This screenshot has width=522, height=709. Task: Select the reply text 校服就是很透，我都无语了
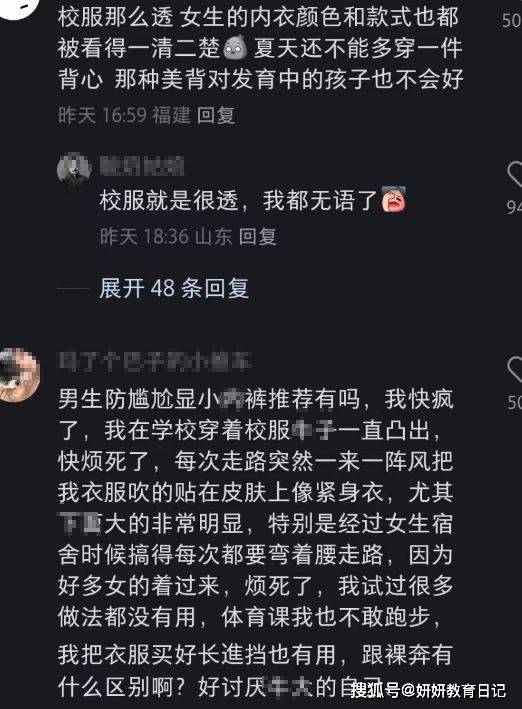click(x=252, y=200)
